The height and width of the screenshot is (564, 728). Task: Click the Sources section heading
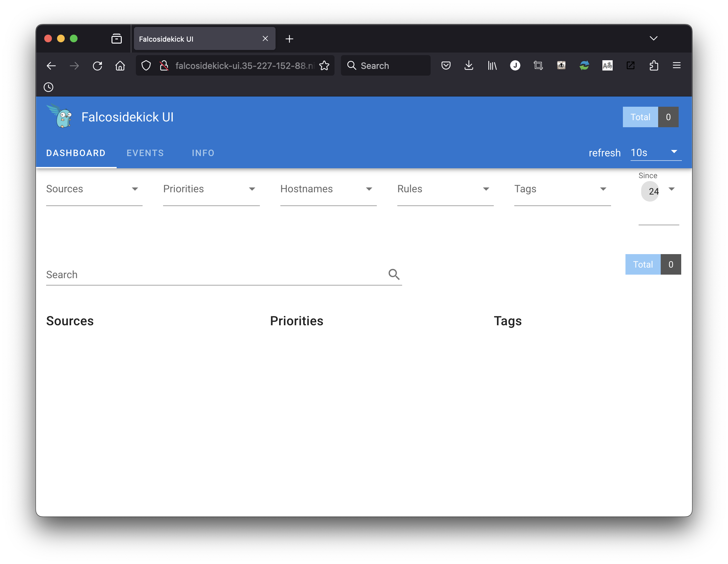click(70, 321)
